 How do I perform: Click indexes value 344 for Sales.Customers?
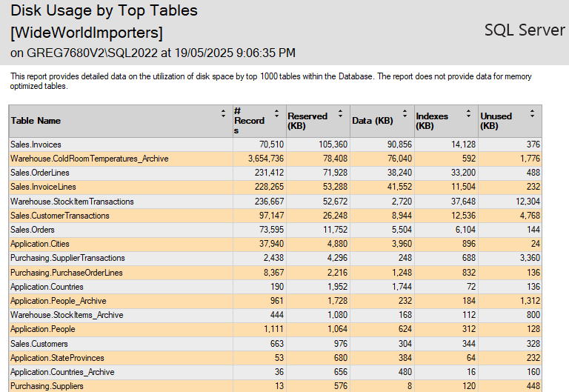[469, 344]
